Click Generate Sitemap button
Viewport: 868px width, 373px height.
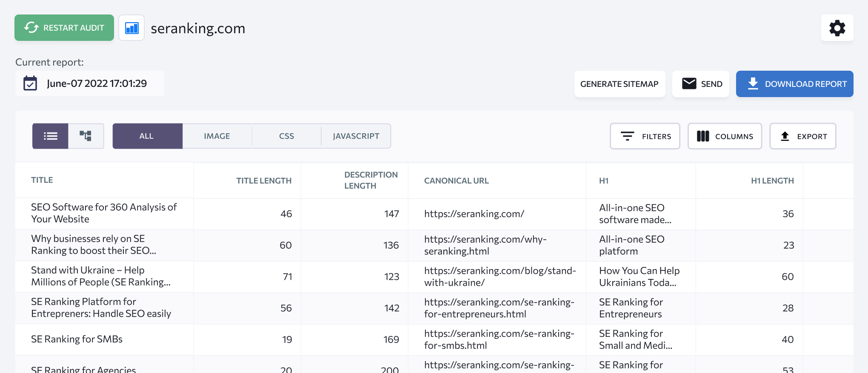pos(620,84)
